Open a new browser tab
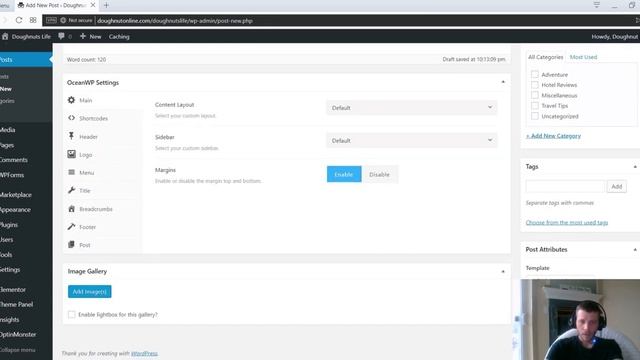 pyautogui.click(x=106, y=5)
